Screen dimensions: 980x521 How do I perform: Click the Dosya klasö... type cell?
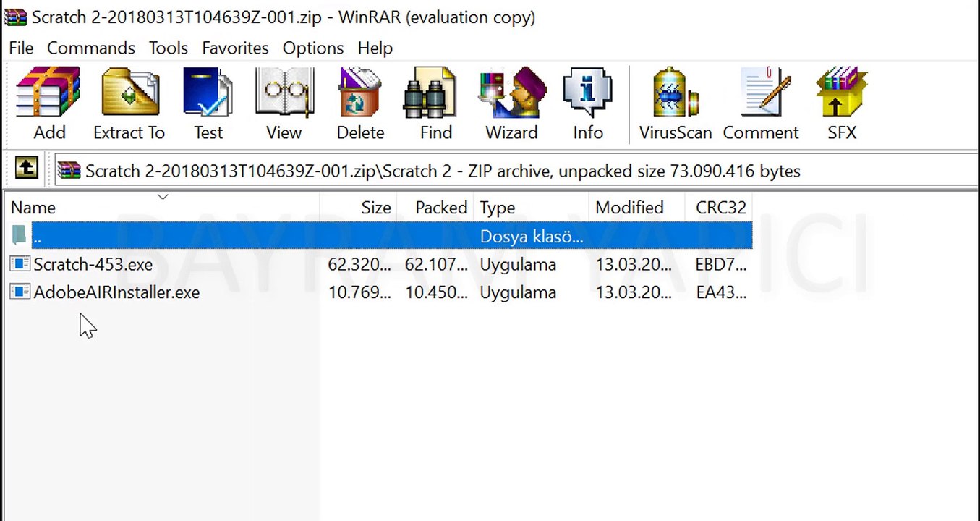click(532, 236)
